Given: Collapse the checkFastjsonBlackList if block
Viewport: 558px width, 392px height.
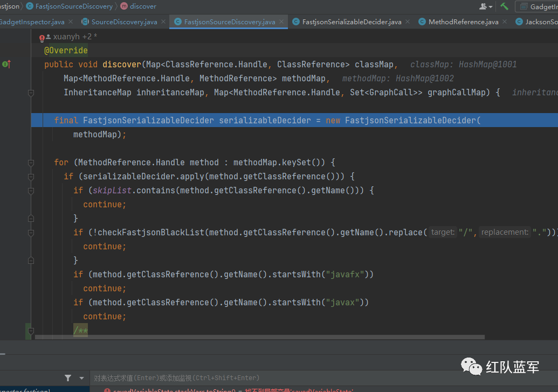Looking at the screenshot, I should 31,233.
